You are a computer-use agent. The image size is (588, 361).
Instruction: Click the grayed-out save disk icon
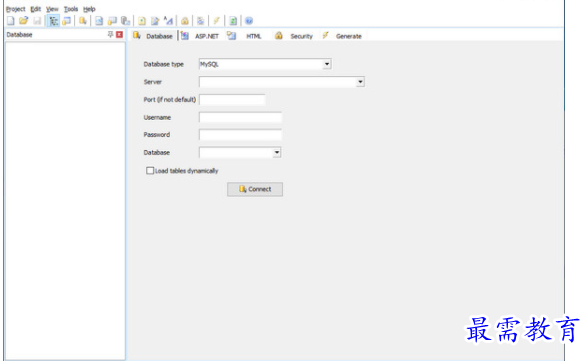[37, 21]
